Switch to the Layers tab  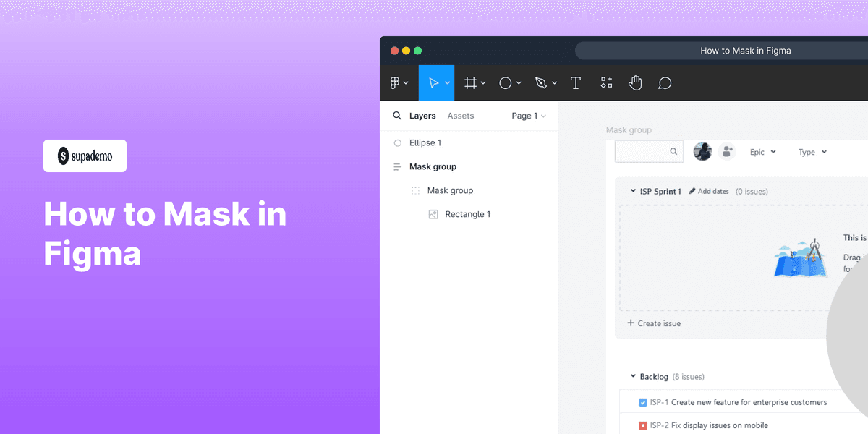(422, 116)
